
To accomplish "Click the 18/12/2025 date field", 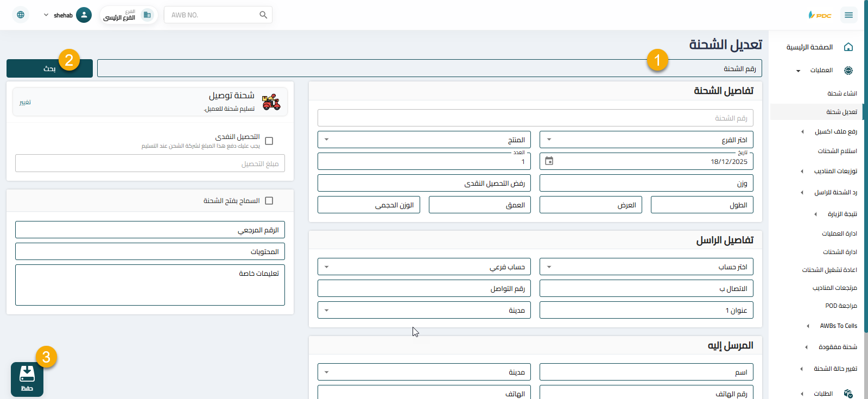I will (x=646, y=161).
